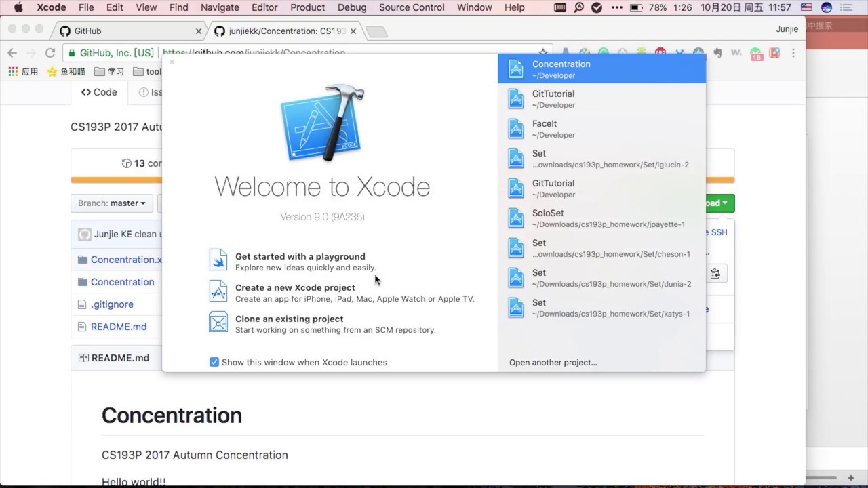Click the Evernote elephant extension icon

point(717,53)
